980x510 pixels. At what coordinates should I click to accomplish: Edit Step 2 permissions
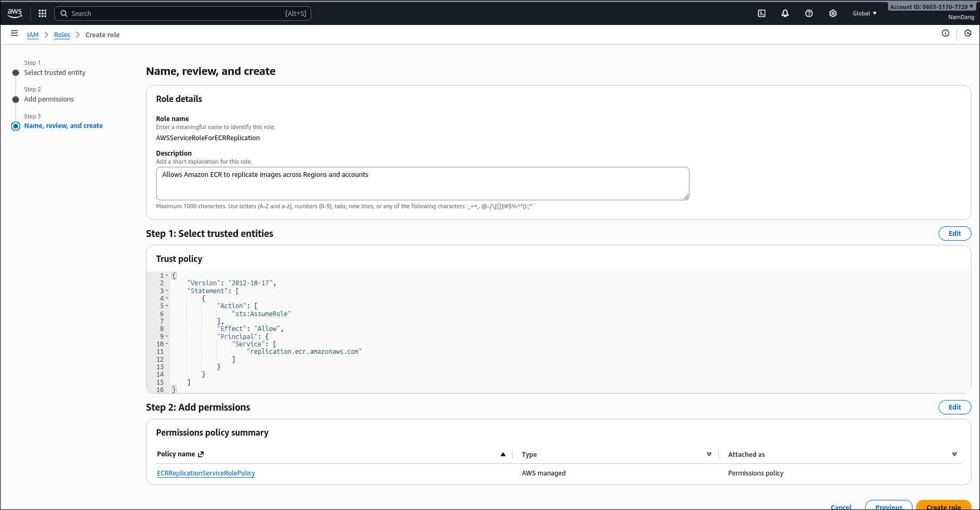tap(955, 407)
